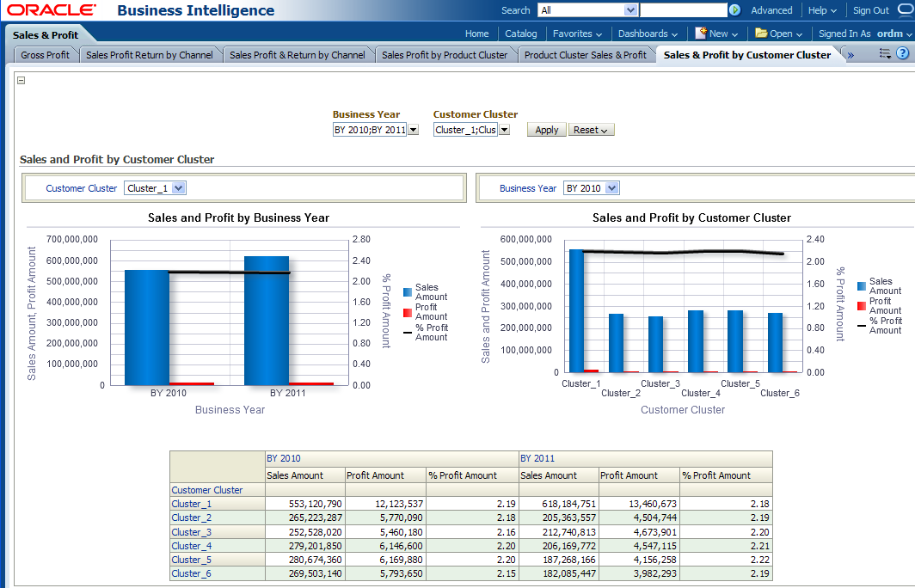Expand the Search scope 'All' dropdown
This screenshot has width=915, height=588.
[630, 10]
